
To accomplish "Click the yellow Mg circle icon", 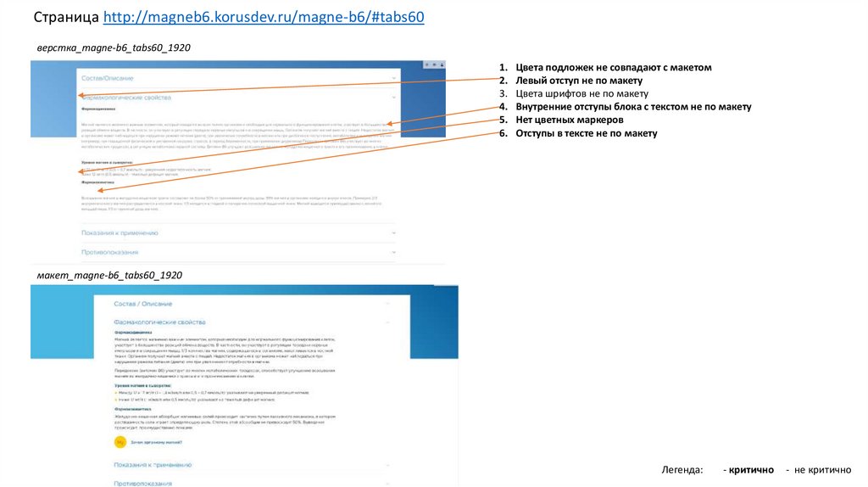I will point(120,441).
